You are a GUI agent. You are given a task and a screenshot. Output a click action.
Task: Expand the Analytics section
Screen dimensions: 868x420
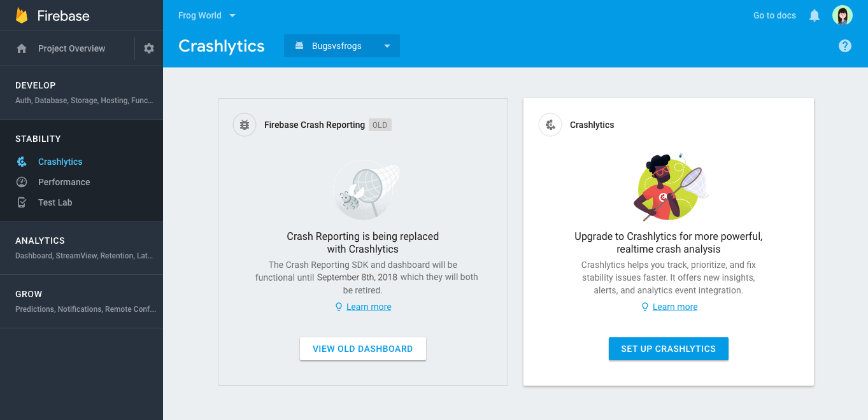point(82,248)
